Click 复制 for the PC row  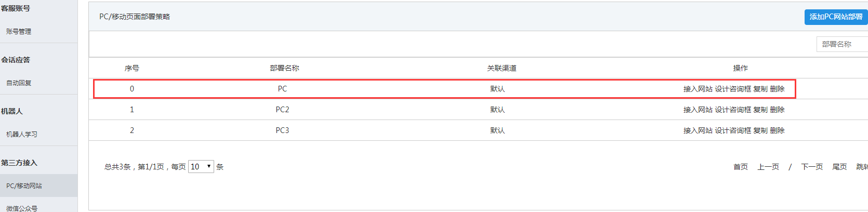(760, 89)
